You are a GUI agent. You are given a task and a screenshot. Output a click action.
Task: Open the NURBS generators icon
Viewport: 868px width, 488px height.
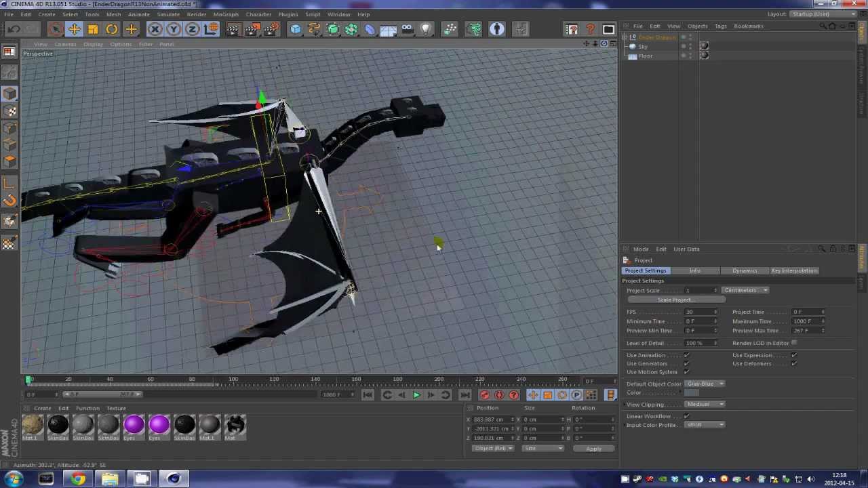pos(333,29)
